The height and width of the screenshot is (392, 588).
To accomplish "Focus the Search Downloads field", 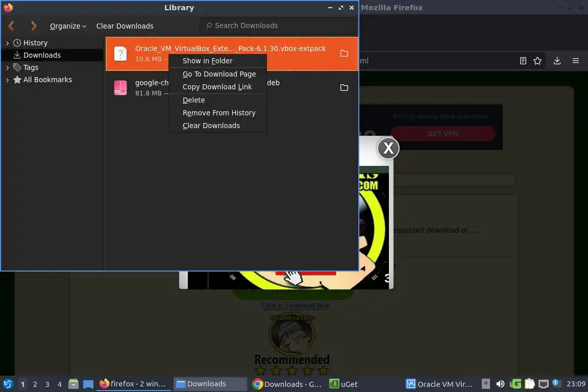I will pos(278,26).
